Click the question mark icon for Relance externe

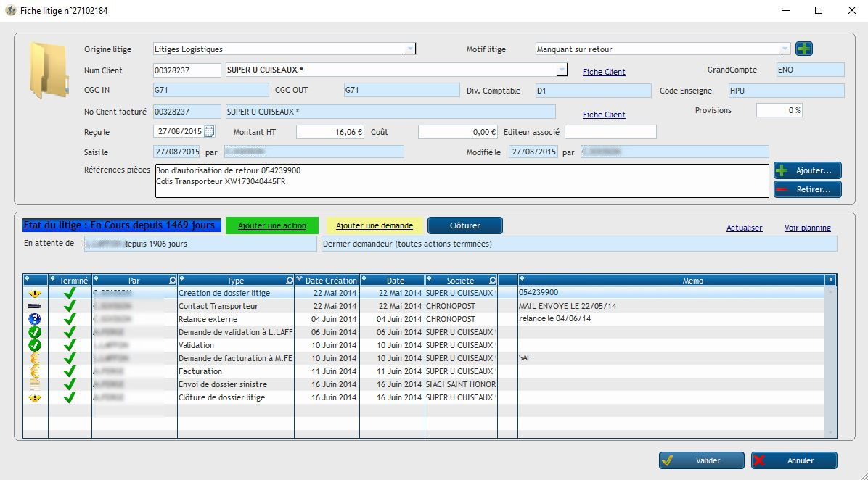tap(35, 319)
